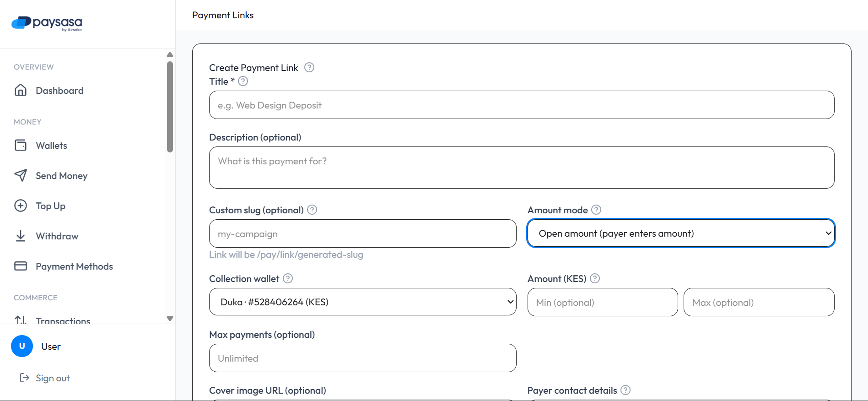
Task: Click the Description text area
Action: (x=522, y=168)
